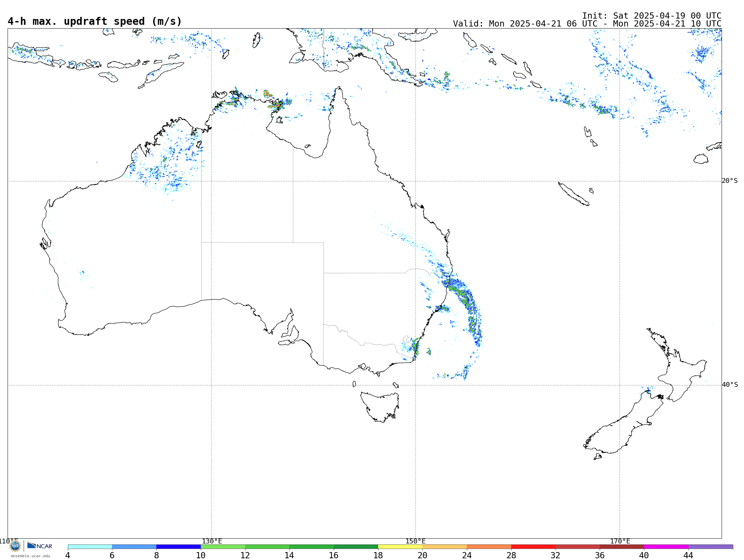This screenshot has height=560, width=744.
Task: Click the dark green 16-18 colorbar segment
Action: (356, 547)
